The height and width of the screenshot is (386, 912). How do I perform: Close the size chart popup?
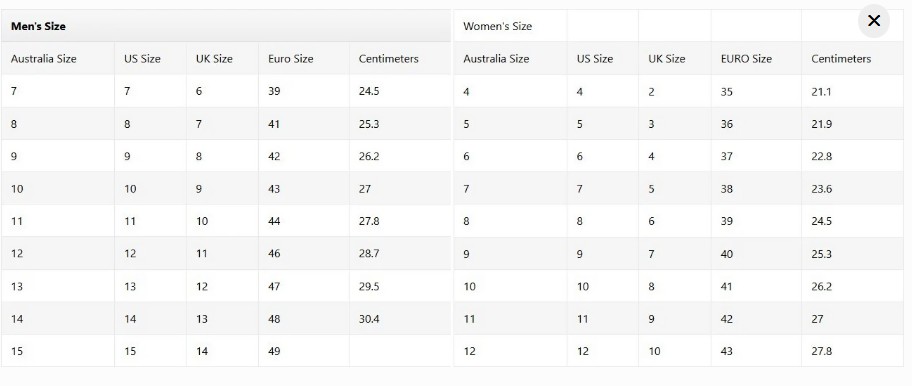874,21
